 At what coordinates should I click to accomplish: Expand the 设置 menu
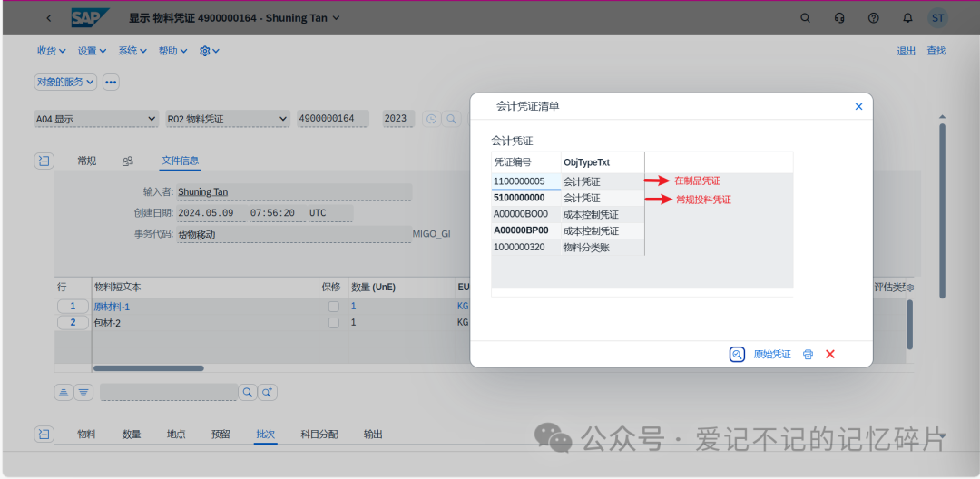tap(92, 51)
